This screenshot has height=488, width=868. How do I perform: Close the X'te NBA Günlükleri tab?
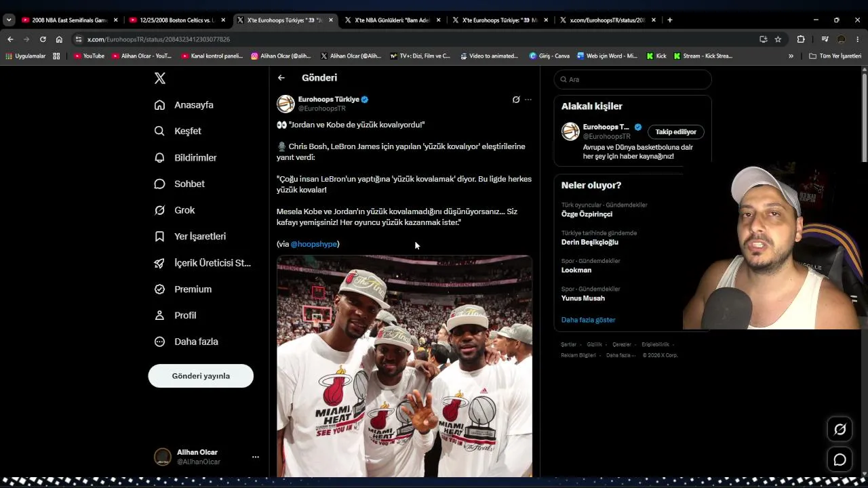pyautogui.click(x=439, y=20)
